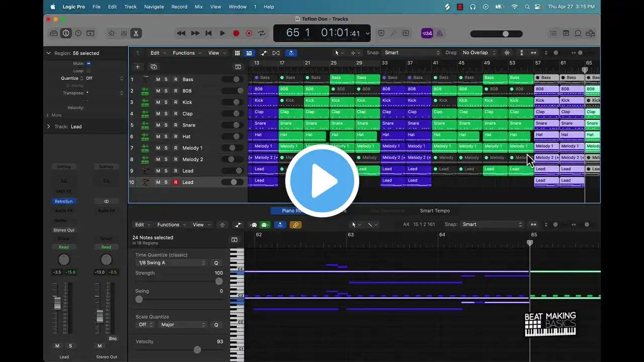Click the Rewind transport button
This screenshot has height=362, width=644.
[x=181, y=33]
